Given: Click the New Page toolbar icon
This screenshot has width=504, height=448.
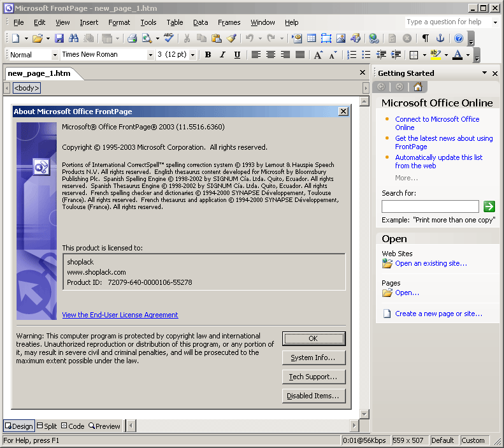Looking at the screenshot, I should [x=16, y=39].
